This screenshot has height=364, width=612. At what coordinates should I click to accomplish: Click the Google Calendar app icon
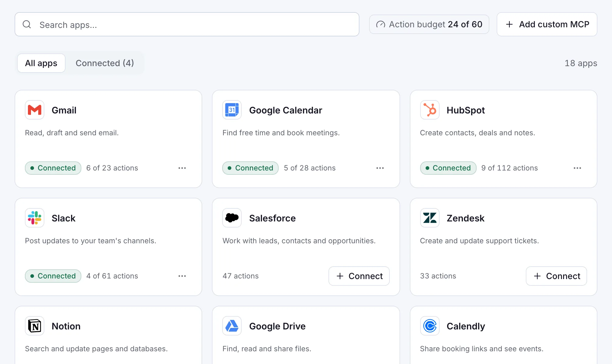click(232, 110)
